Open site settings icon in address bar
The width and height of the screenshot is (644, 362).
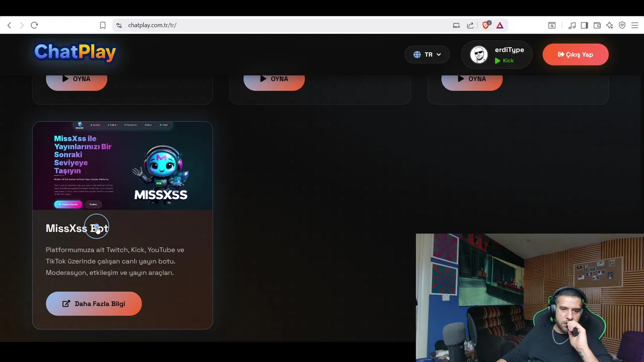pyautogui.click(x=119, y=25)
